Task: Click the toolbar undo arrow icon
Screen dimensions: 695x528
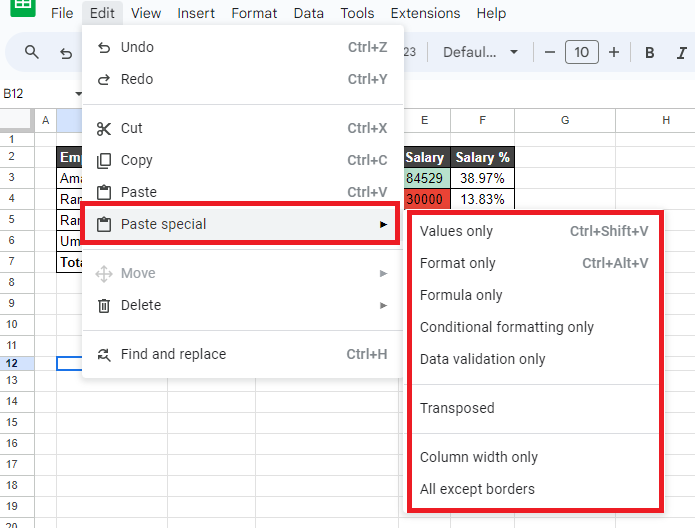Action: coord(66,53)
